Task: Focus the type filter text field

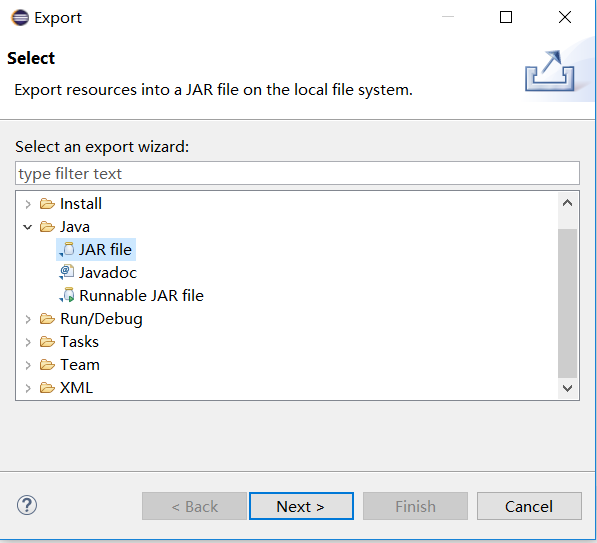Action: coord(297,173)
